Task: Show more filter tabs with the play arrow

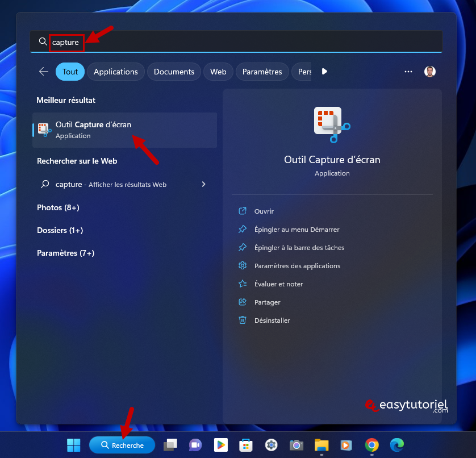Action: pyautogui.click(x=324, y=72)
